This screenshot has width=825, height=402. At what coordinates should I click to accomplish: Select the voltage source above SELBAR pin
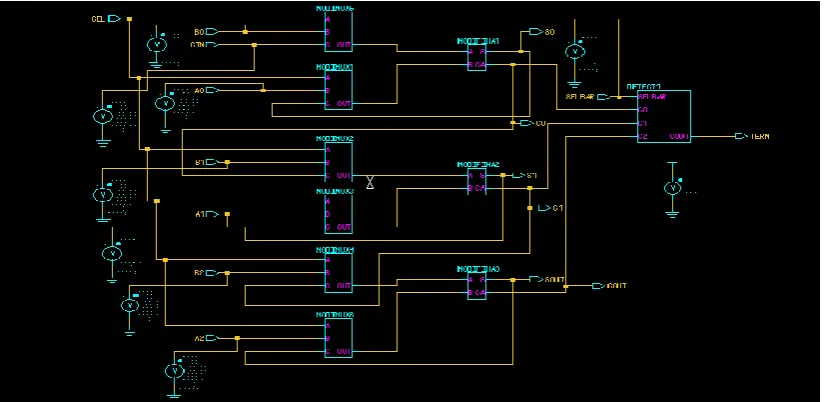tap(575, 52)
